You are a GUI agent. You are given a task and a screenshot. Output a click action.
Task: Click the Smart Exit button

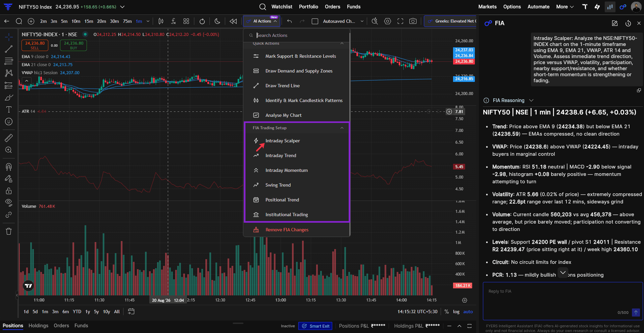(x=315, y=326)
